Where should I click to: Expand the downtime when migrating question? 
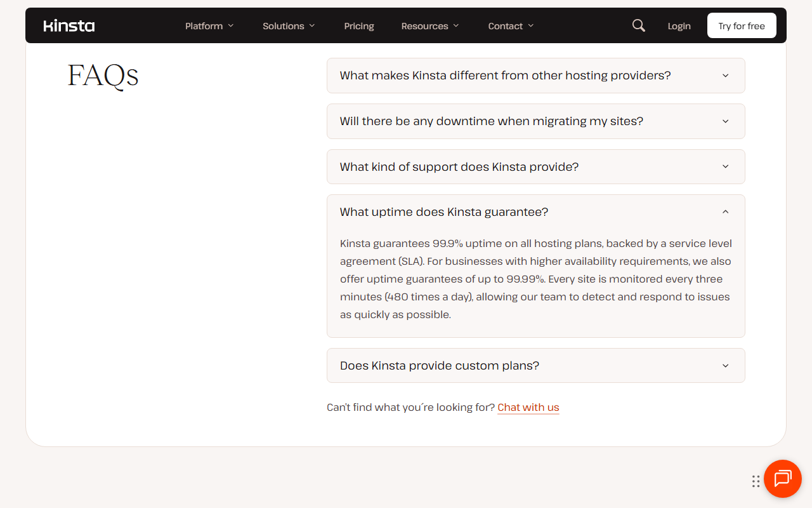coord(536,121)
